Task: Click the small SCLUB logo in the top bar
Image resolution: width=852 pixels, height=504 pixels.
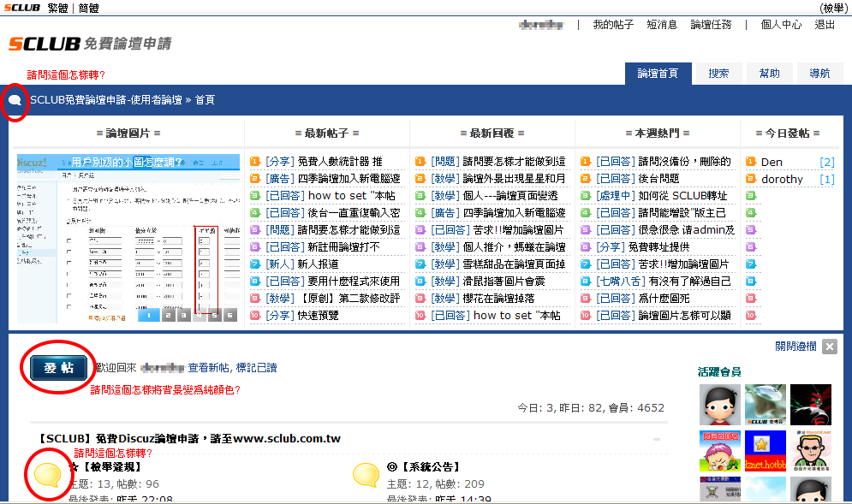Action: coord(22,8)
